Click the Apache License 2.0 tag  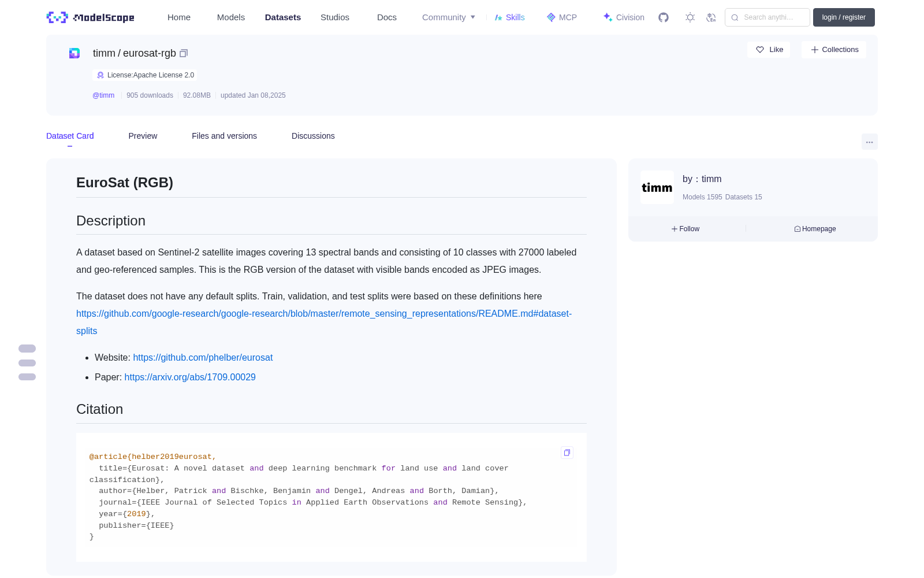click(145, 75)
